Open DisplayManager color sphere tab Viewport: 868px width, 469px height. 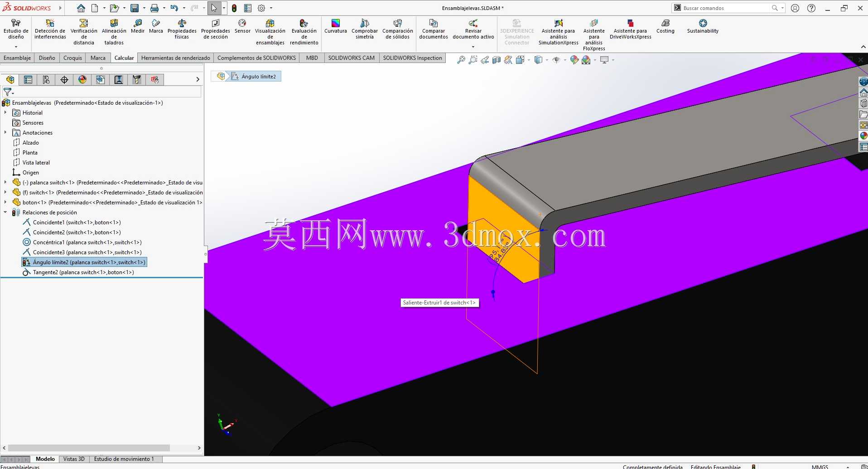coord(82,80)
